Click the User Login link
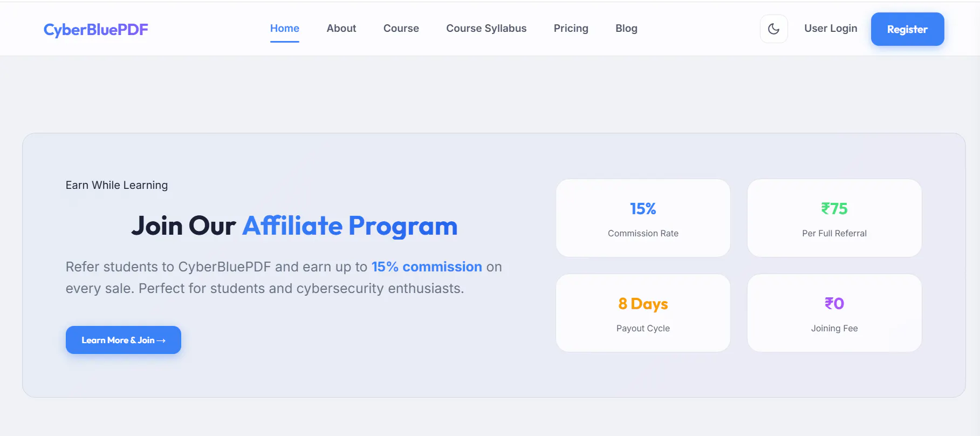 point(831,29)
